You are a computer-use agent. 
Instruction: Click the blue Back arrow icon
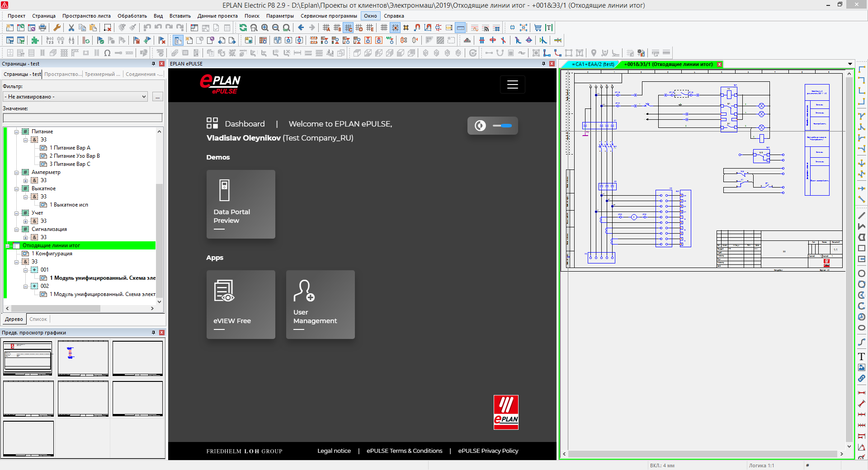301,28
